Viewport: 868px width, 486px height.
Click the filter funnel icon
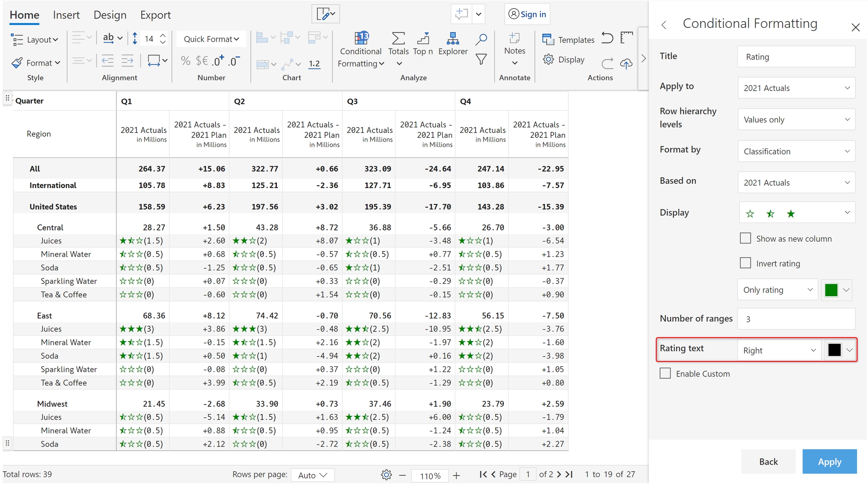point(481,59)
